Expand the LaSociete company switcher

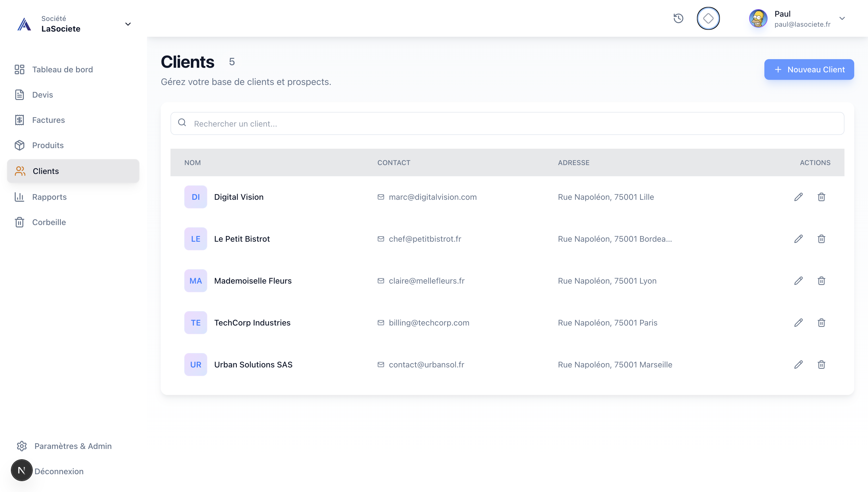coord(128,24)
